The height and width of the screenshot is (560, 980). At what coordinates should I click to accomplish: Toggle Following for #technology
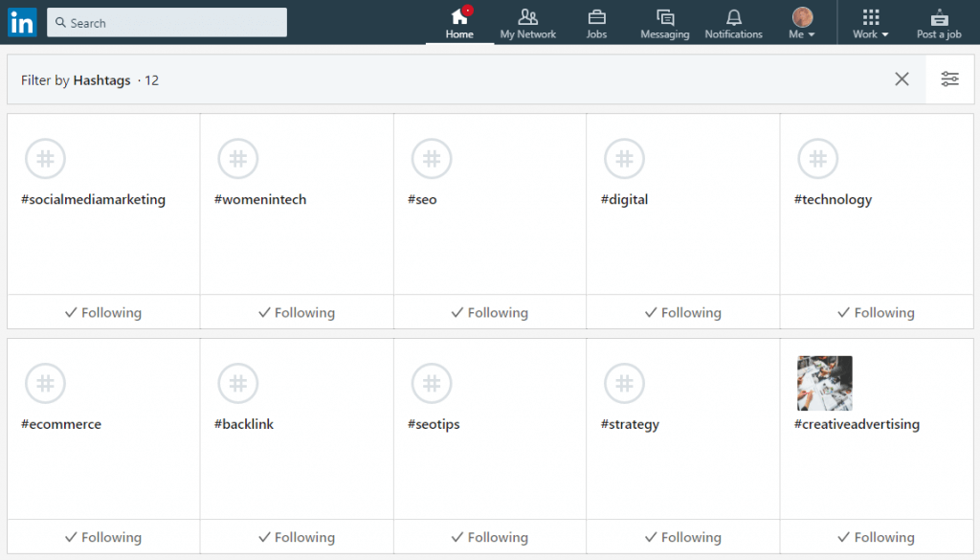pyautogui.click(x=877, y=312)
